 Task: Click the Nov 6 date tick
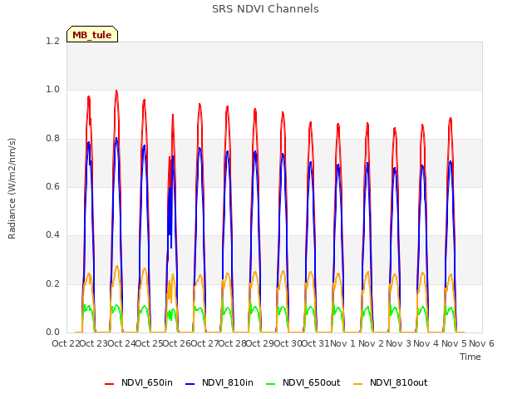click(x=481, y=343)
